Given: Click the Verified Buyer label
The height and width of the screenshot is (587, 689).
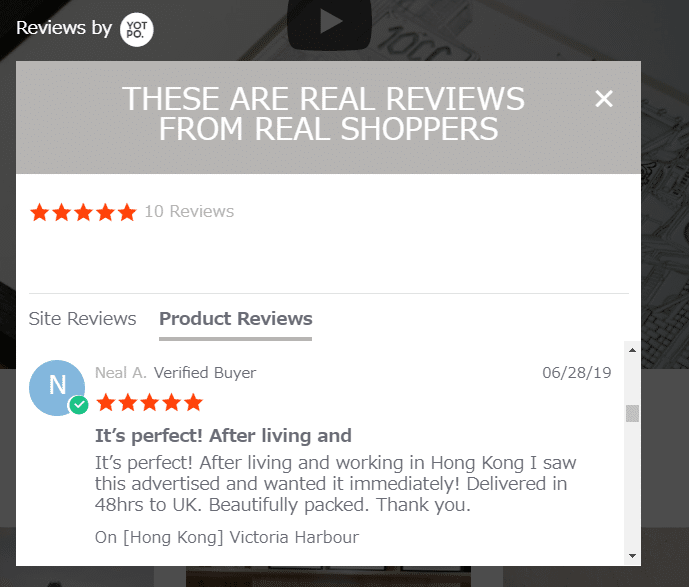Looking at the screenshot, I should pyautogui.click(x=205, y=373).
